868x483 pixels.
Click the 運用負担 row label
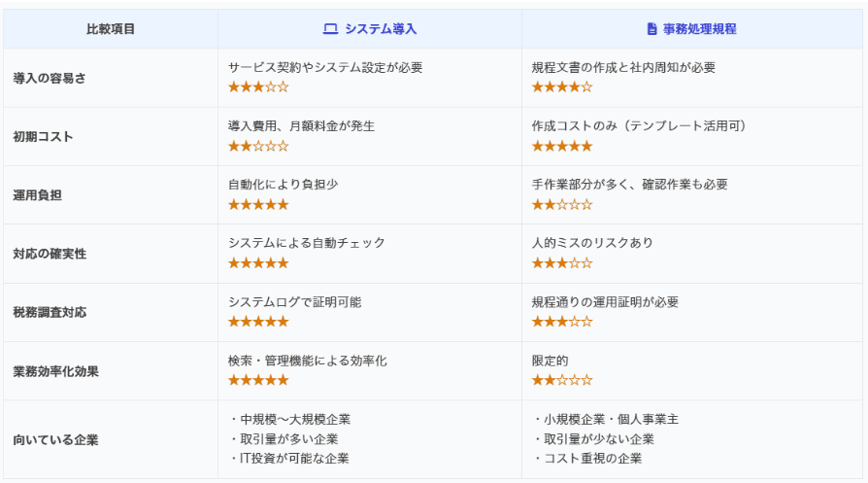click(37, 195)
